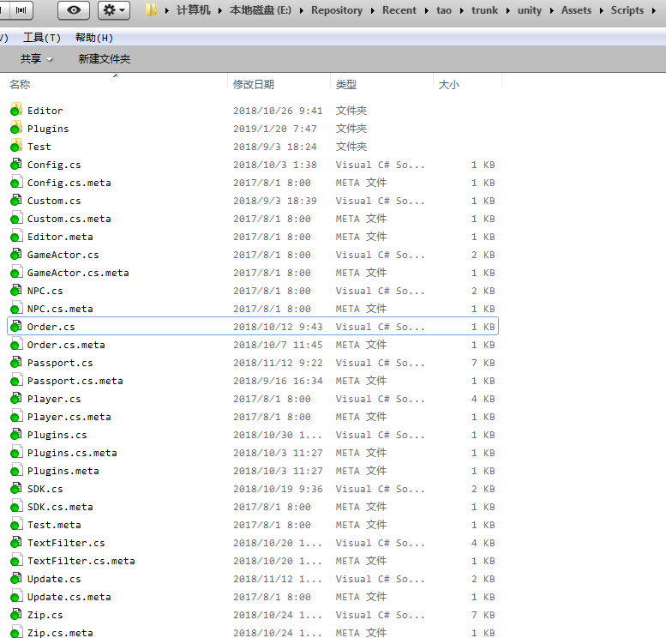Select the Update.cs.meta file name

[x=69, y=597]
